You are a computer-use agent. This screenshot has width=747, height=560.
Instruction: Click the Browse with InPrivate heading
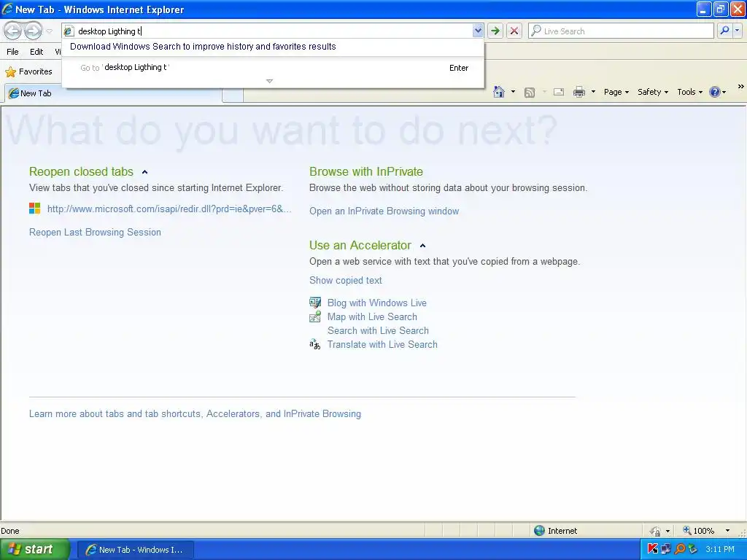tap(366, 171)
